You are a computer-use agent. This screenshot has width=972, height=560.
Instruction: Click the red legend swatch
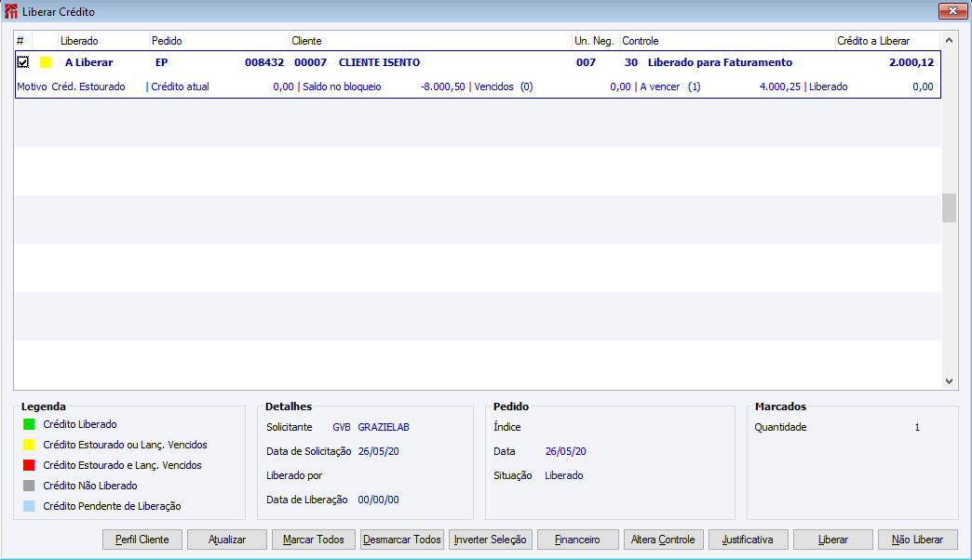(29, 465)
